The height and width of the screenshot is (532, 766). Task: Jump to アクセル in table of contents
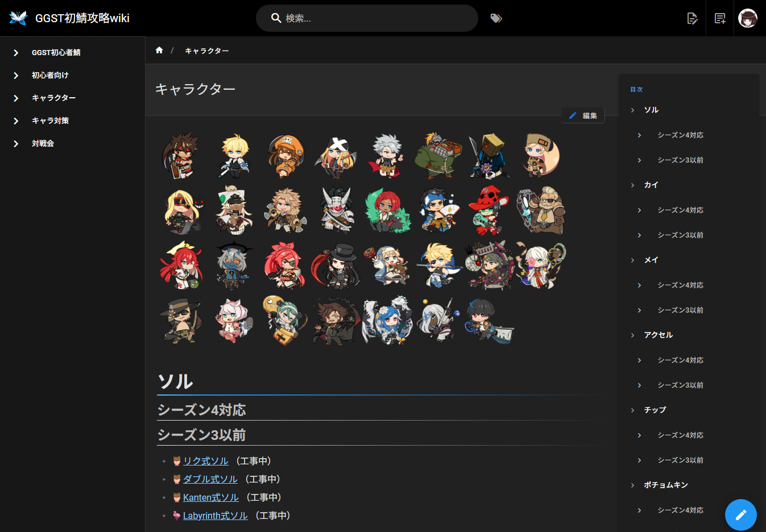[659, 335]
